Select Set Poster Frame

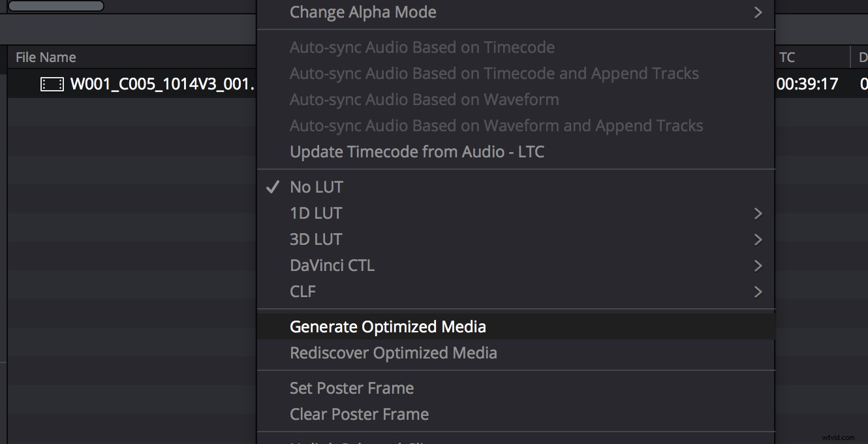[352, 388]
